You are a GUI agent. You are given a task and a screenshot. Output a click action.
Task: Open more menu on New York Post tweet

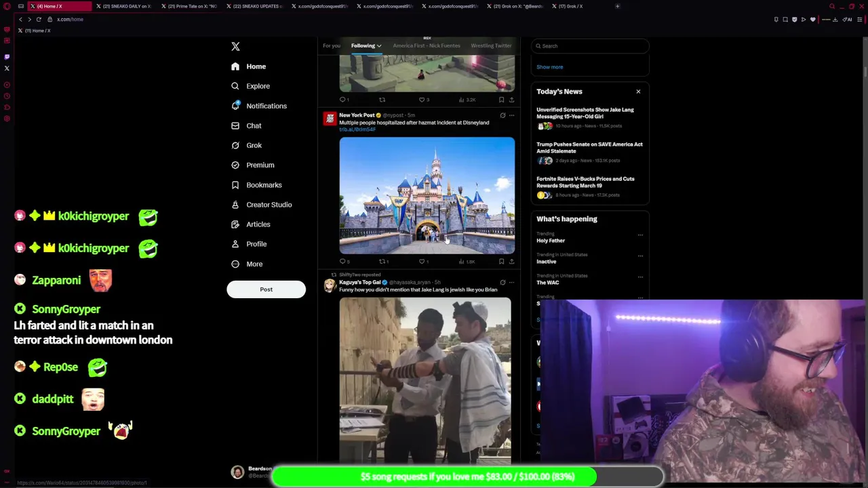click(x=512, y=115)
